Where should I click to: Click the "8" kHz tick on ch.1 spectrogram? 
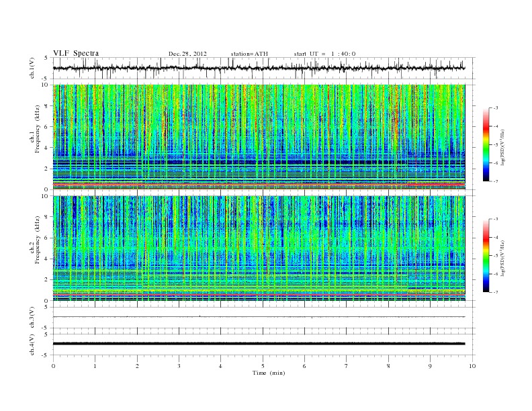[x=46, y=106]
